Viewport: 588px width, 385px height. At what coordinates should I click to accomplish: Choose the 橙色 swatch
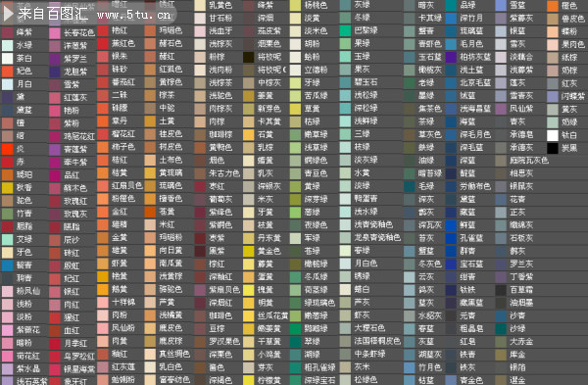[553, 6]
